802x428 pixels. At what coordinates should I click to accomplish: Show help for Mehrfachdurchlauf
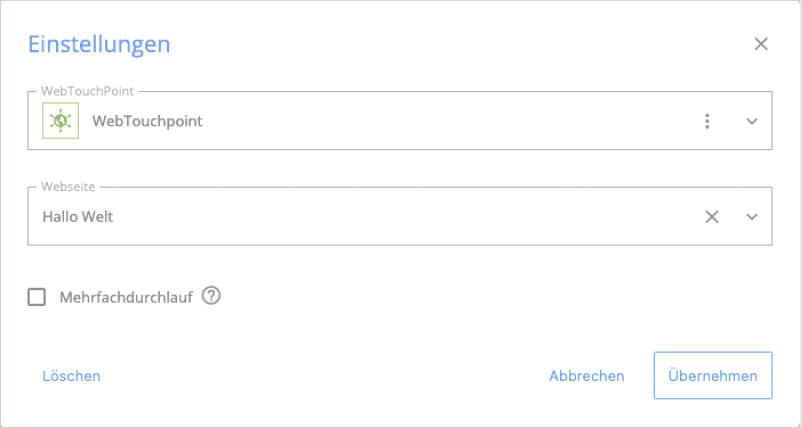(211, 296)
